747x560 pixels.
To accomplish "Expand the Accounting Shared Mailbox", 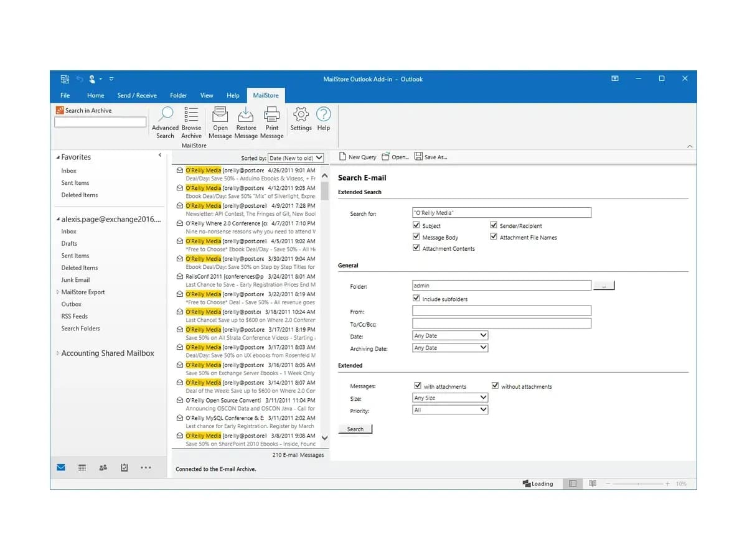I will (58, 353).
